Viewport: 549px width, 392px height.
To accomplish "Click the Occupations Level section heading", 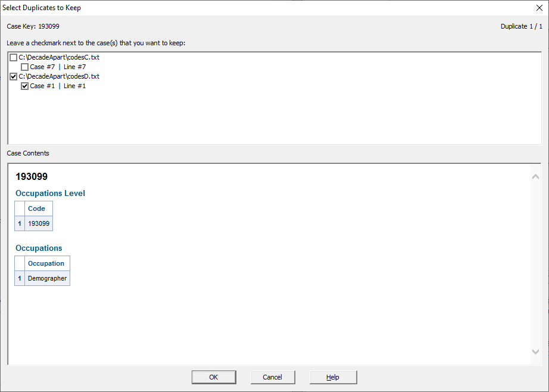I will (50, 193).
